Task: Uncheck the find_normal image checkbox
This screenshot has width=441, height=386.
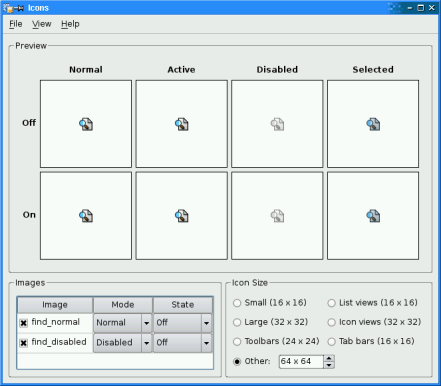Action: pos(23,323)
